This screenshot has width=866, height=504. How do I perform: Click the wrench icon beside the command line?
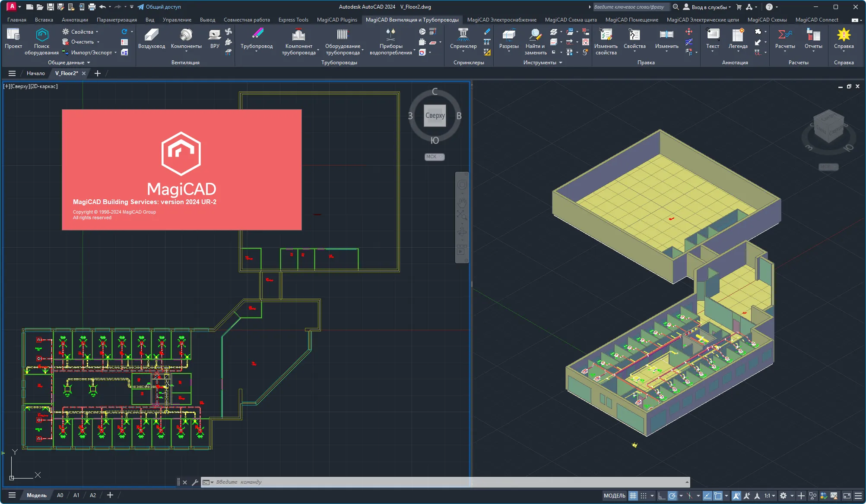tap(195, 482)
